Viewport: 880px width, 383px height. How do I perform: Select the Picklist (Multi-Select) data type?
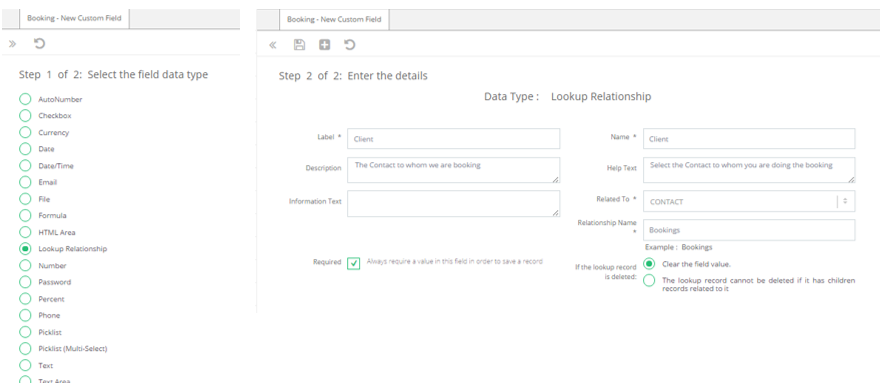pos(25,348)
